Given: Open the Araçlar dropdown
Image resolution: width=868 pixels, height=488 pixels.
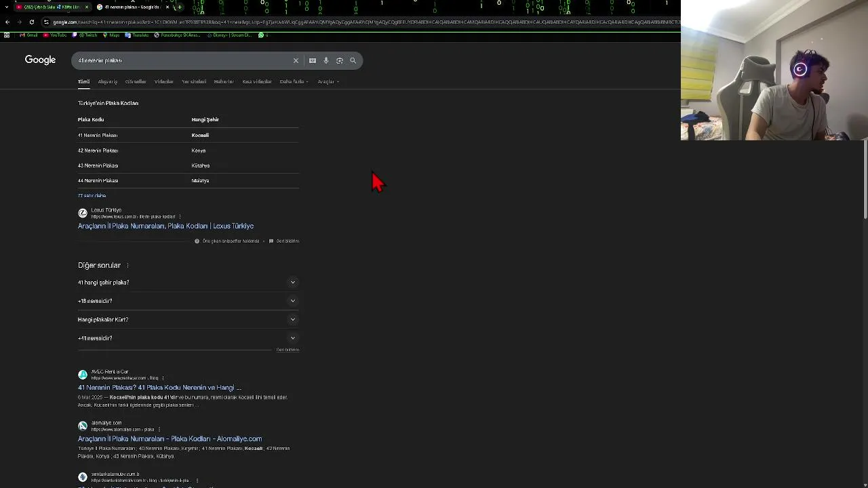Looking at the screenshot, I should click(x=328, y=81).
